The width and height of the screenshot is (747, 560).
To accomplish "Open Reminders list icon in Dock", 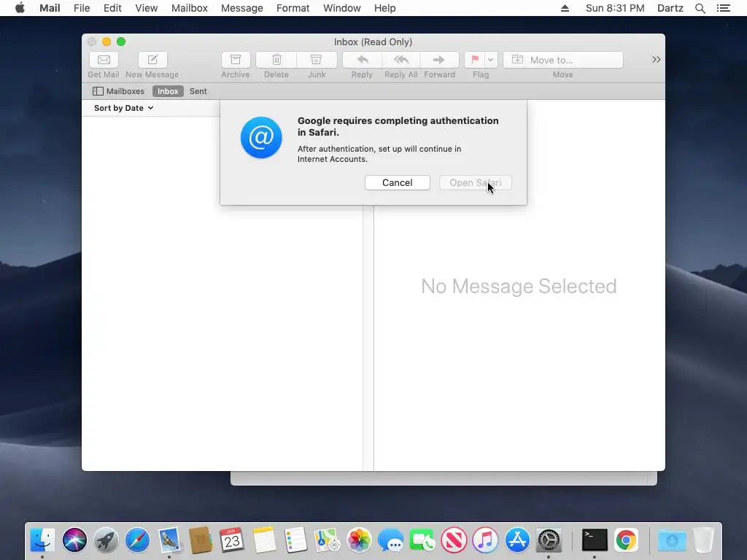I will (x=295, y=540).
